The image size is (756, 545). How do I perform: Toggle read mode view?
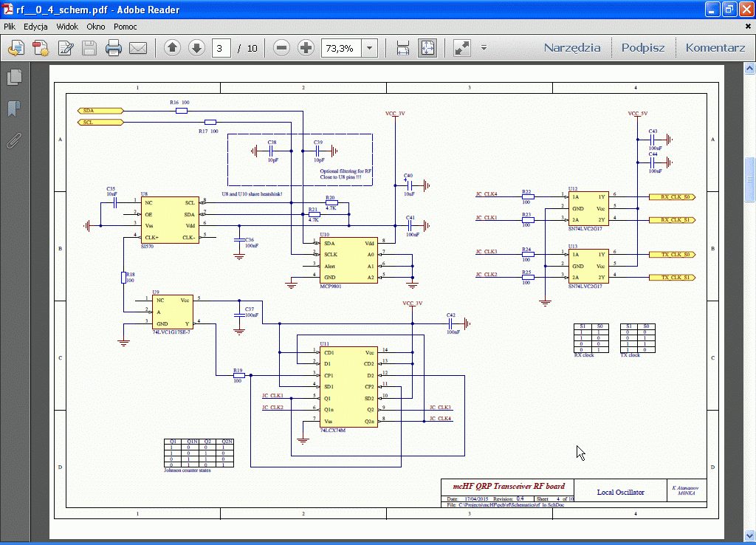pos(462,49)
